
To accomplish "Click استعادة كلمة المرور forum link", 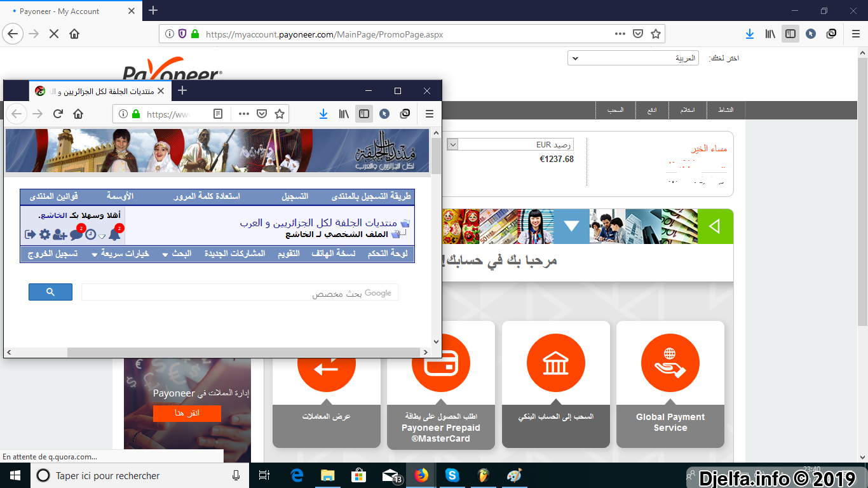I will coord(207,196).
